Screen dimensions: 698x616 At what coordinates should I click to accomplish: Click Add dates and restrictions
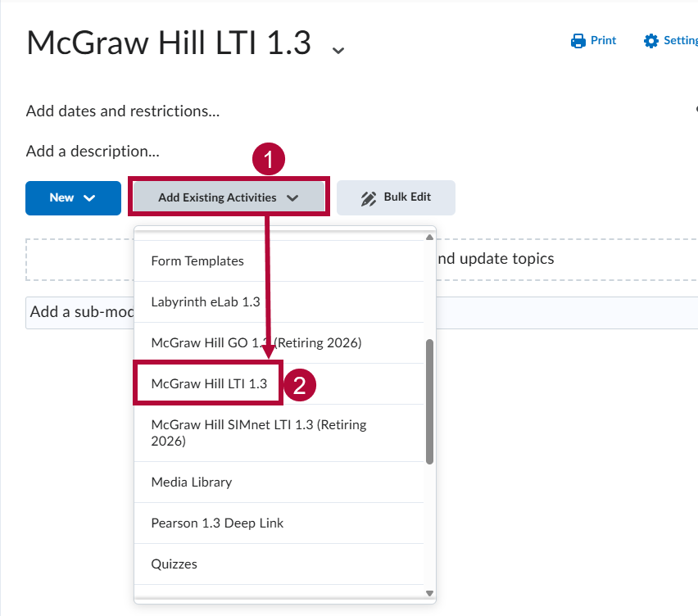(x=123, y=111)
